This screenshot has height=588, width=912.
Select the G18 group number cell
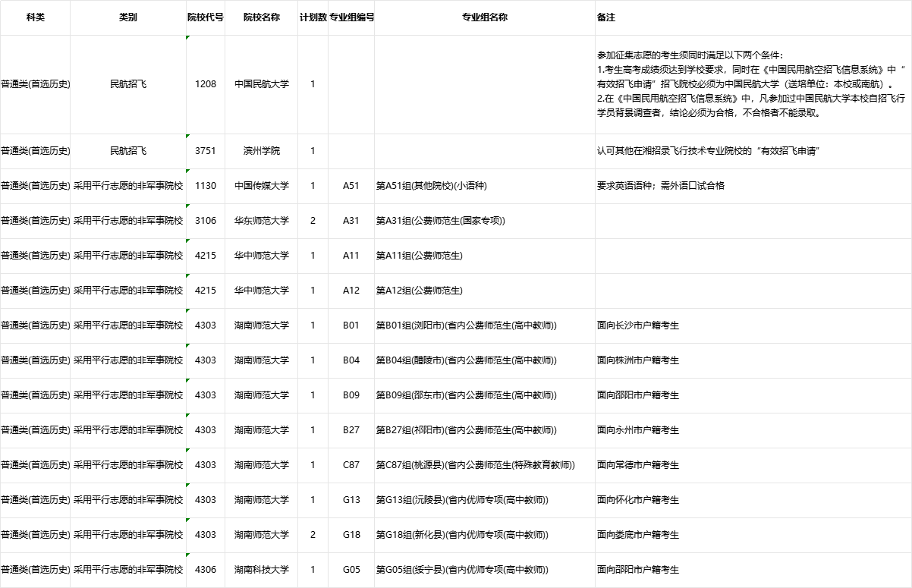click(351, 535)
